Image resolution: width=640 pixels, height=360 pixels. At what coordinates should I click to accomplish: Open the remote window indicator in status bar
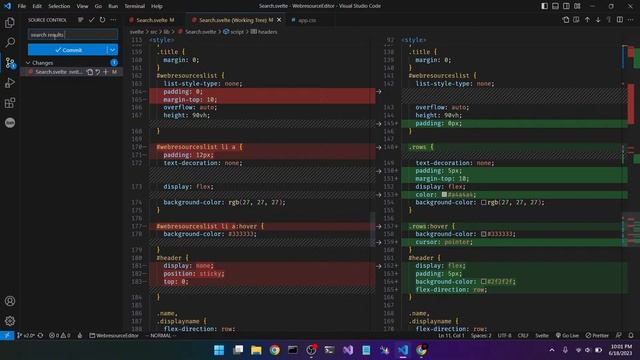point(7,336)
